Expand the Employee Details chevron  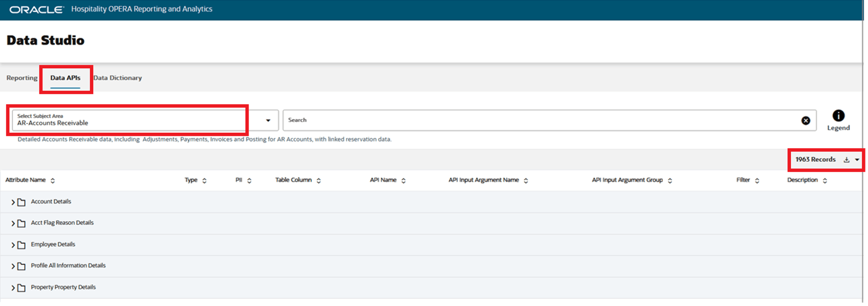coord(13,245)
